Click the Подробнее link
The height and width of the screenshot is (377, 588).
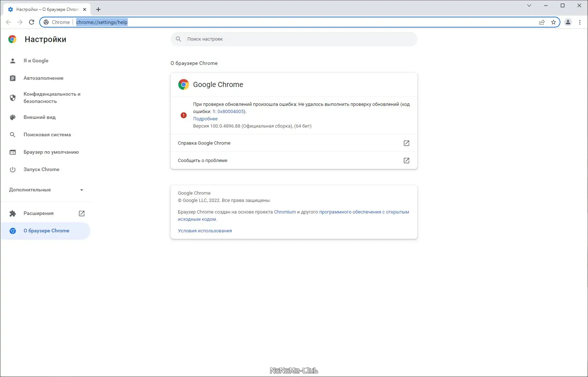tap(205, 119)
